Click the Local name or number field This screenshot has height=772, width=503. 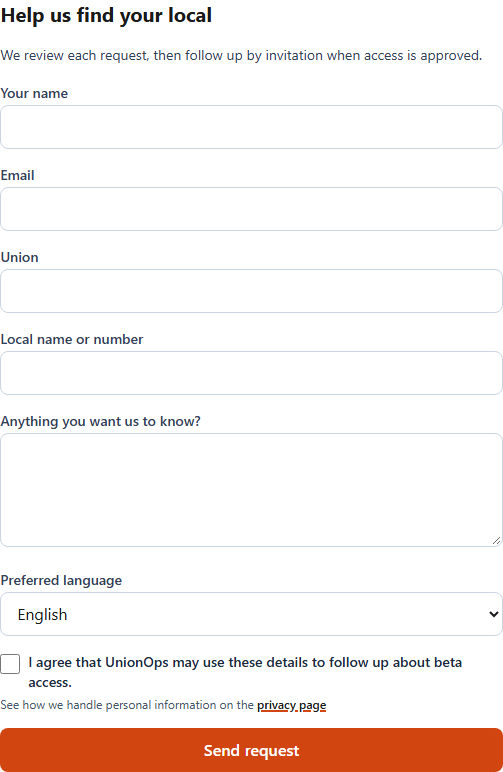pos(251,373)
